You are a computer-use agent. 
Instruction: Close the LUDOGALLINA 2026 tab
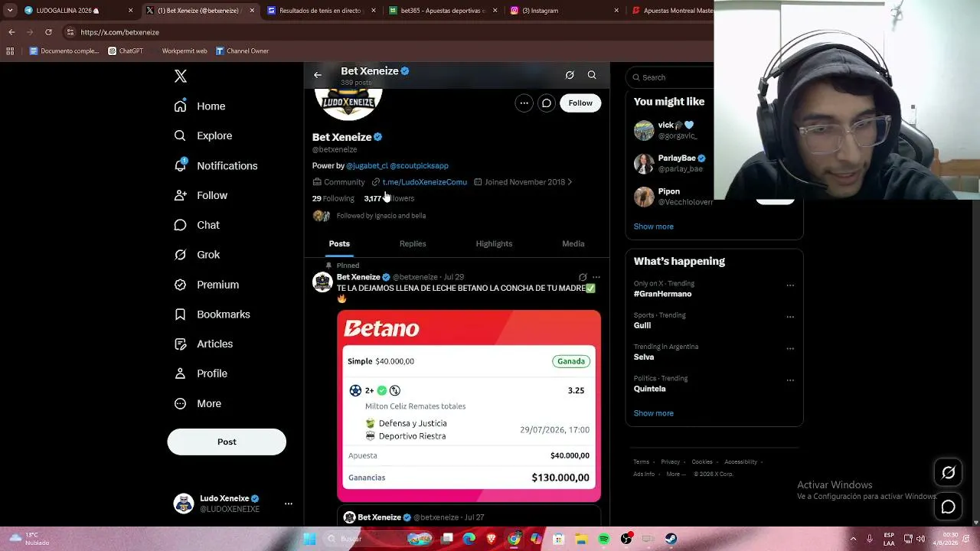pos(130,11)
